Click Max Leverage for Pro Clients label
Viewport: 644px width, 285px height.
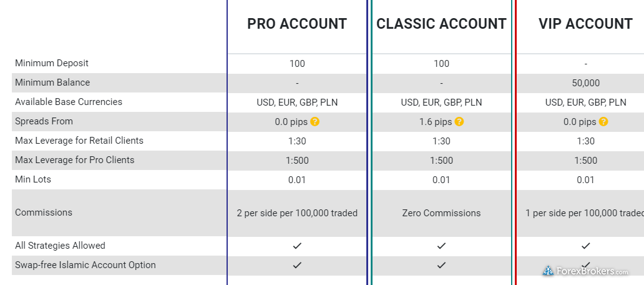coord(75,160)
